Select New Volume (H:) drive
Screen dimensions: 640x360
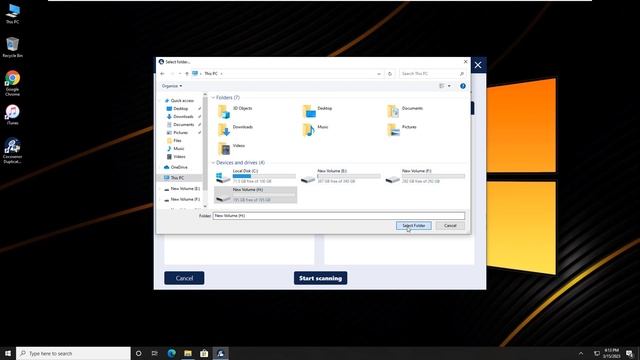point(256,195)
